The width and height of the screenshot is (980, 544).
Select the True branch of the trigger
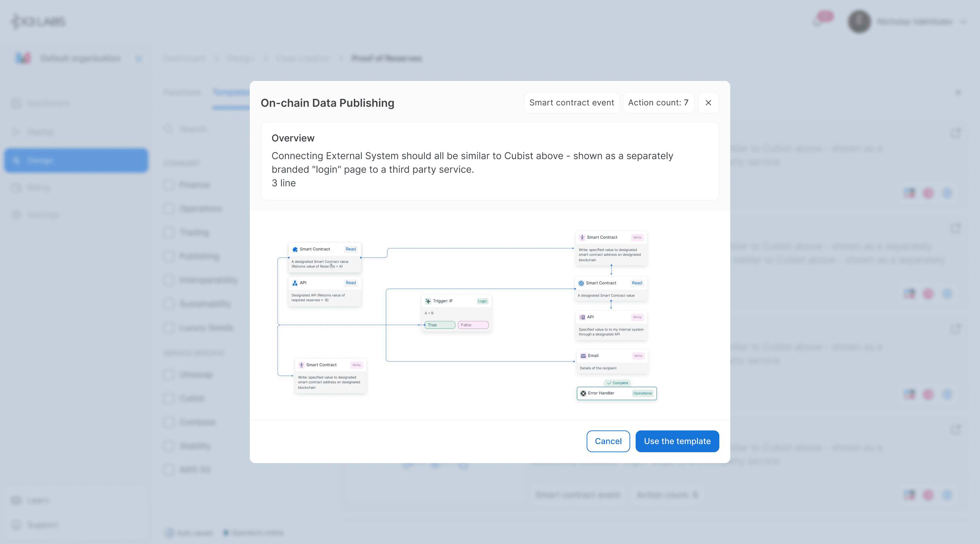coord(440,325)
